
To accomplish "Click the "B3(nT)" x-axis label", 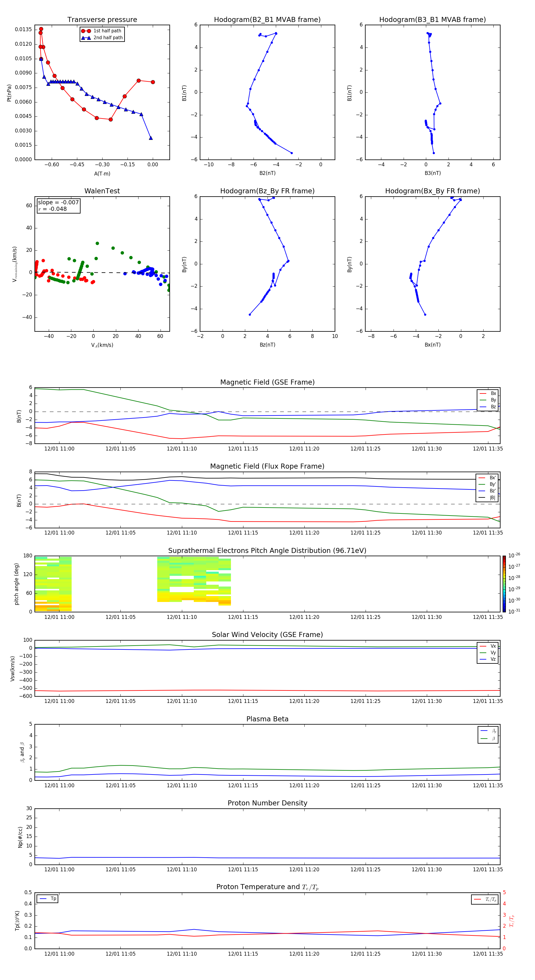I will 432,173.
